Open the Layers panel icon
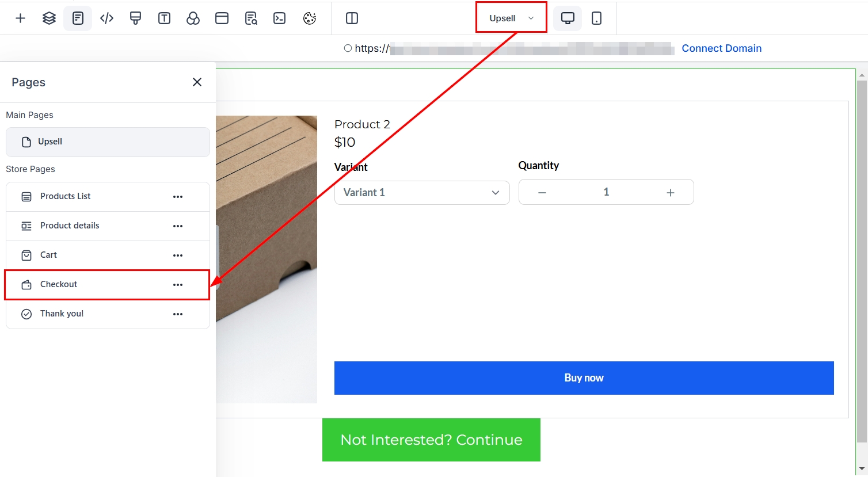 [50, 18]
